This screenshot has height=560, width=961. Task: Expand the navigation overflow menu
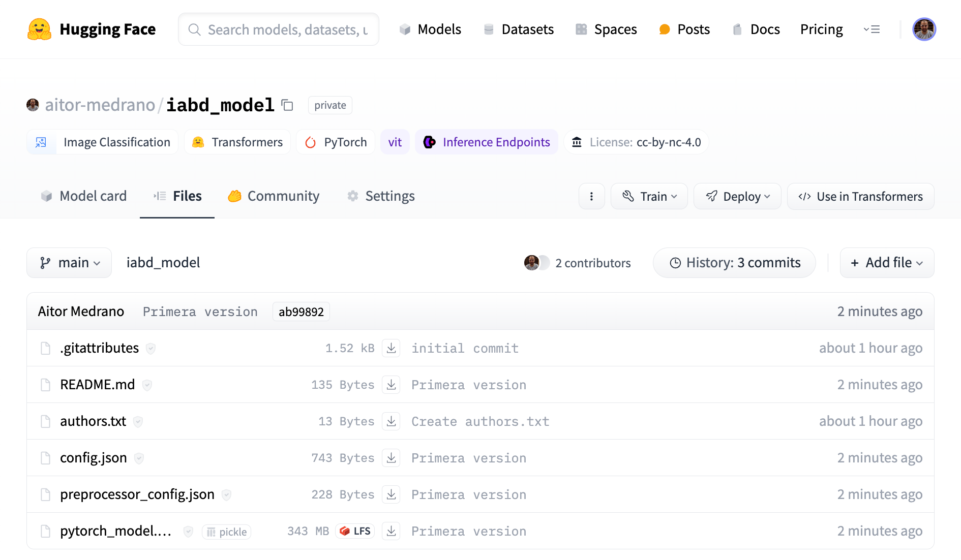pyautogui.click(x=872, y=29)
